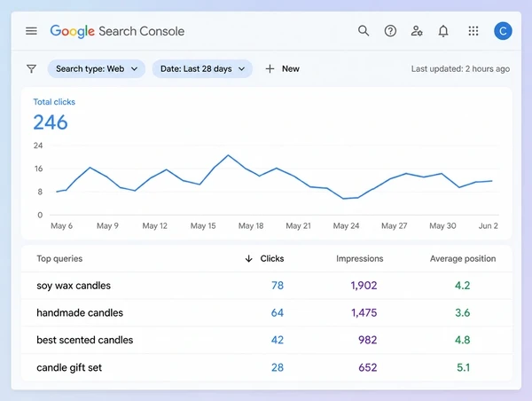Click the May 6 axis label

coord(61,226)
